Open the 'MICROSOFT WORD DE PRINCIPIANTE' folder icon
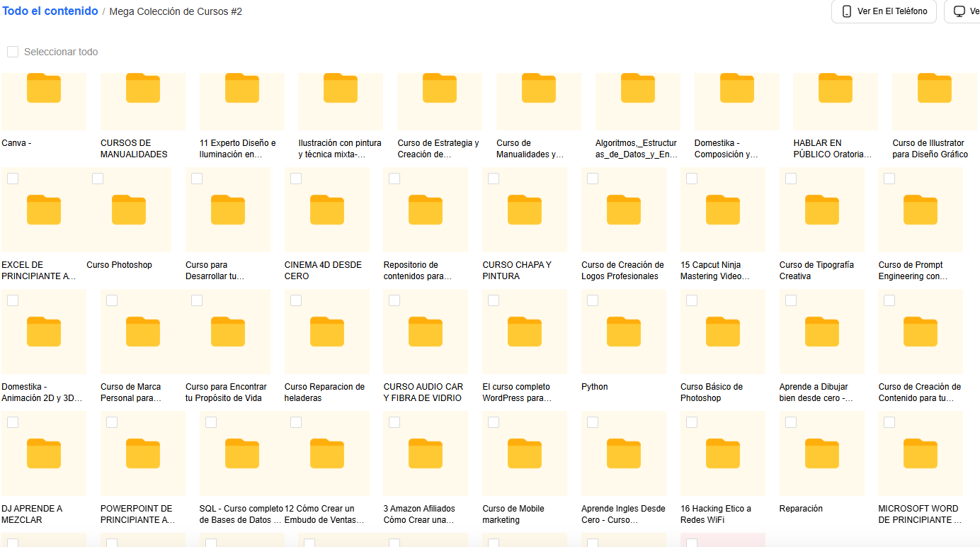This screenshot has width=980, height=547. pyautogui.click(x=921, y=453)
